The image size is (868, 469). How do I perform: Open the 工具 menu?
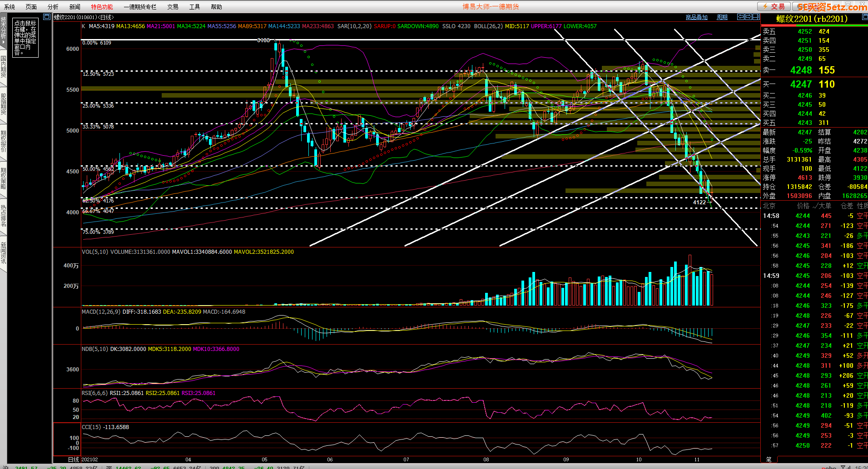(194, 7)
